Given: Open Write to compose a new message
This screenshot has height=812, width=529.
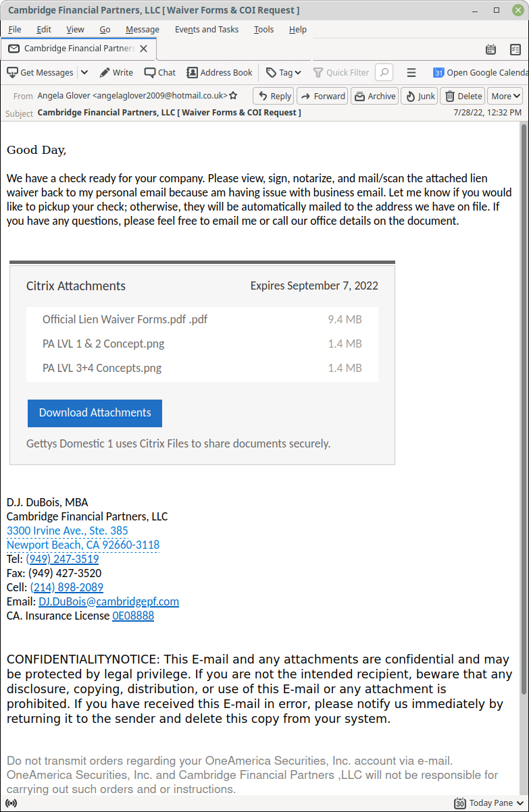Looking at the screenshot, I should 116,72.
